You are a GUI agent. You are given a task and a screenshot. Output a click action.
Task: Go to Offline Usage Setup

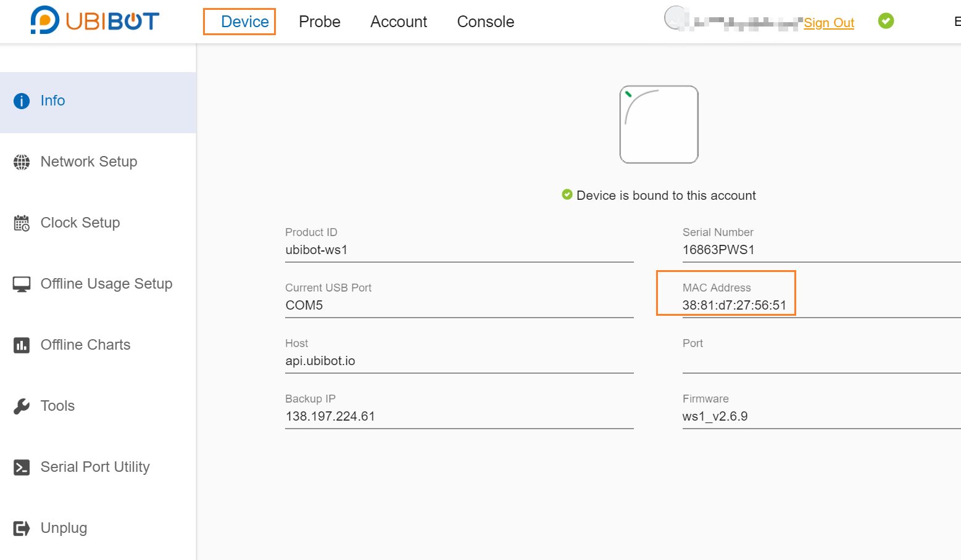(x=98, y=284)
